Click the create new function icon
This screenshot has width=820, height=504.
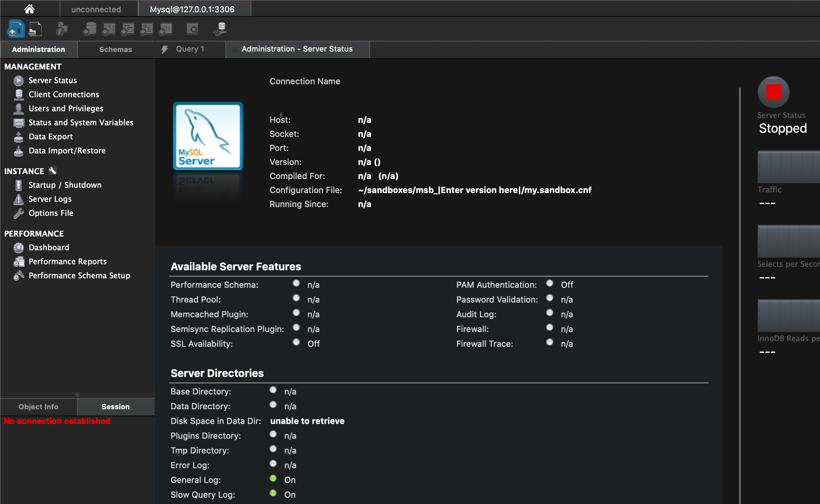tap(166, 29)
